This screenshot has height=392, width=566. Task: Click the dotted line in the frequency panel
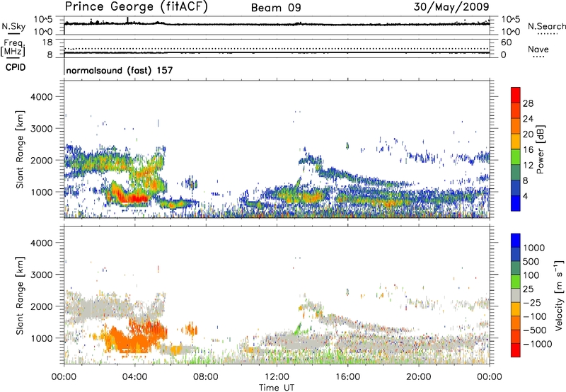277,48
